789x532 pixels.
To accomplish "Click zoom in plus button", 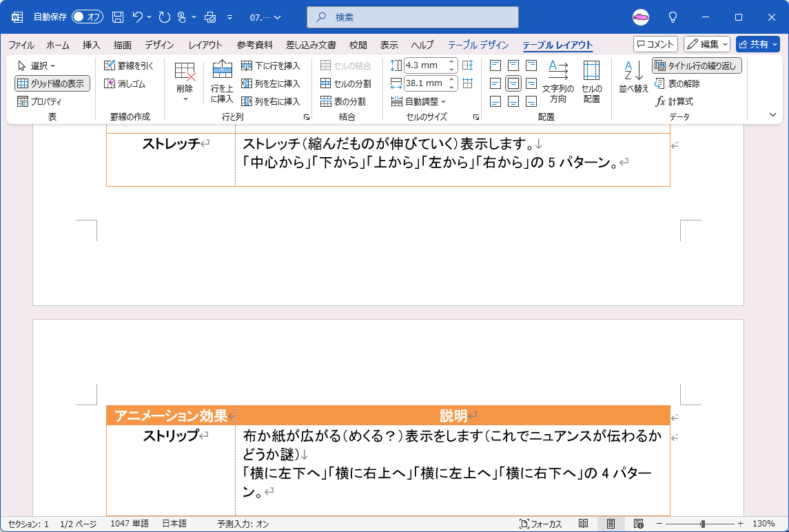I will [x=740, y=524].
